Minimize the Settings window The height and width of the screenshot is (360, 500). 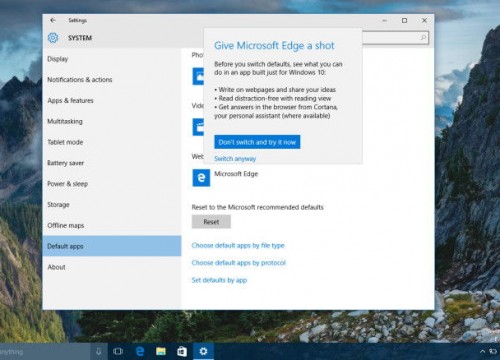(384, 20)
